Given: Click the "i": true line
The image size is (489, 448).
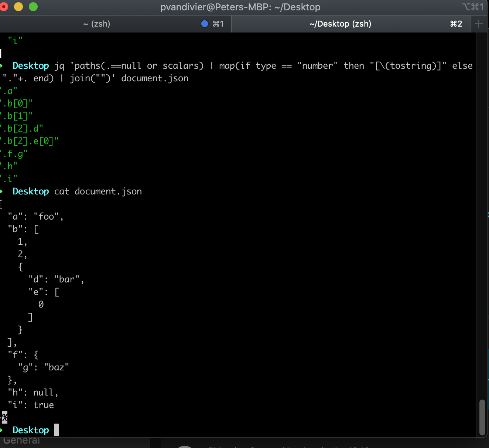Looking at the screenshot, I should point(31,405).
